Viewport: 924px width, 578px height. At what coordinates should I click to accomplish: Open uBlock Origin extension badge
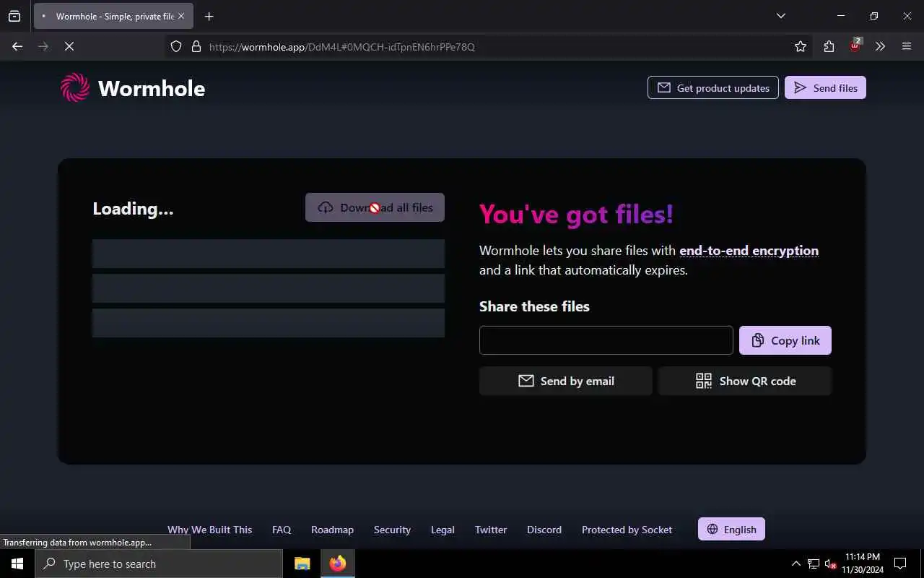pyautogui.click(x=855, y=46)
